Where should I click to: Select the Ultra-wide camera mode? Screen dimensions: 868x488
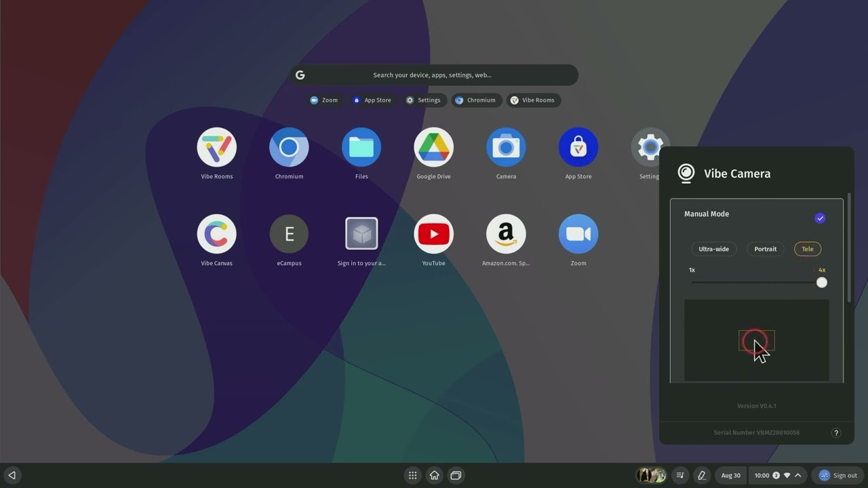tap(713, 249)
